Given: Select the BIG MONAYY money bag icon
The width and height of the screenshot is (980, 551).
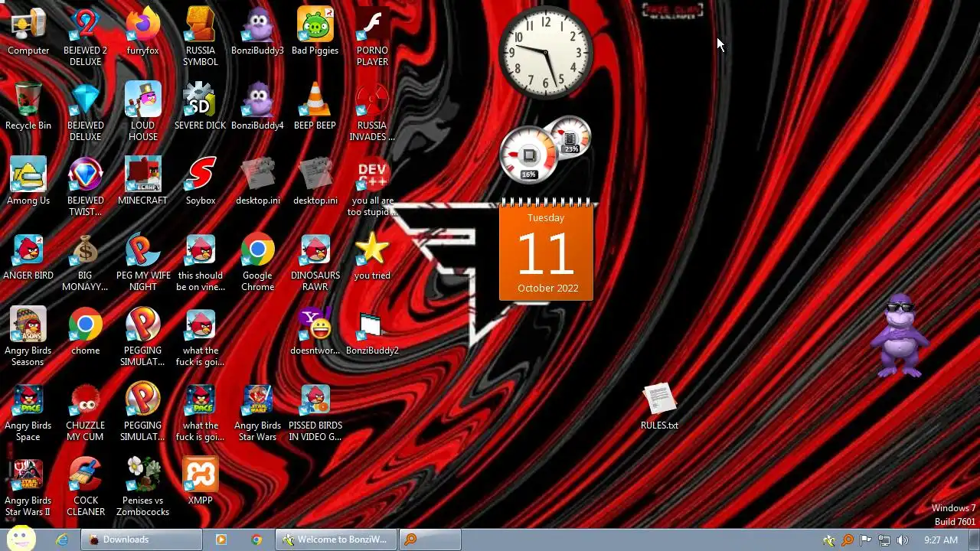Looking at the screenshot, I should (86, 262).
